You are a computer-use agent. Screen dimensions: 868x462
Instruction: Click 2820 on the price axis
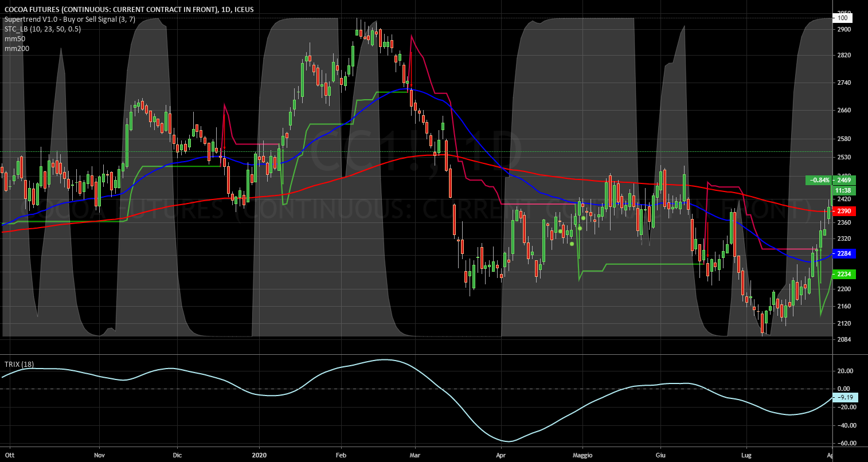tap(844, 56)
